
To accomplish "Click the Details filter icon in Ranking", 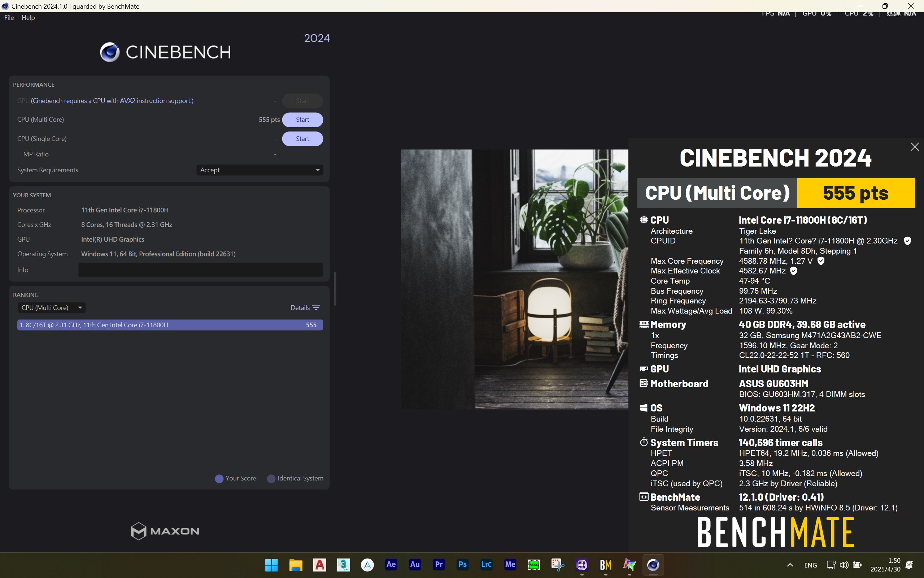I will (x=316, y=308).
